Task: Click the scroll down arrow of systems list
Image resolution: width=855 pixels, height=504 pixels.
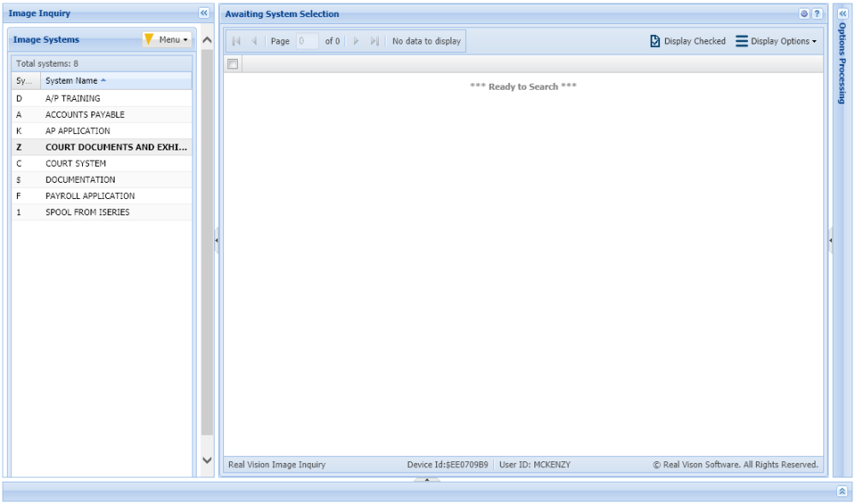Action: click(x=207, y=460)
